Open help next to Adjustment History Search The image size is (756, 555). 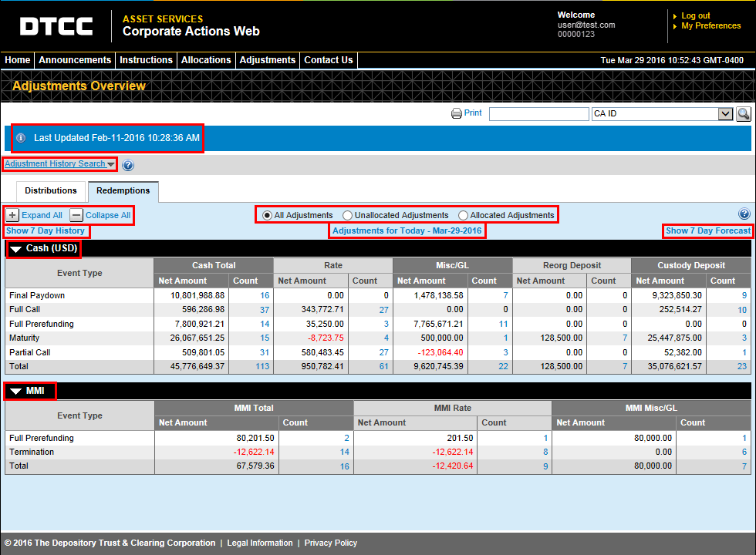click(x=128, y=163)
